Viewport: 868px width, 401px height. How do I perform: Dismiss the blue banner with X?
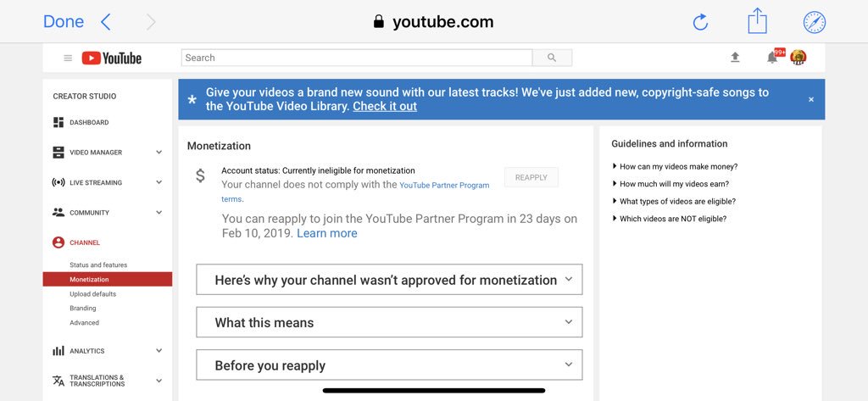[x=811, y=100]
